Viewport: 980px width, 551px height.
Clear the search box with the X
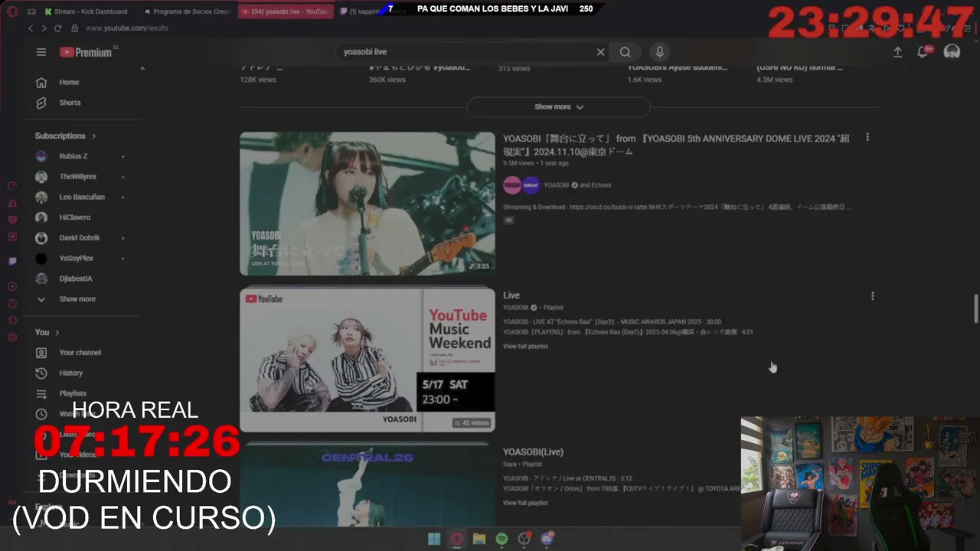coord(600,52)
